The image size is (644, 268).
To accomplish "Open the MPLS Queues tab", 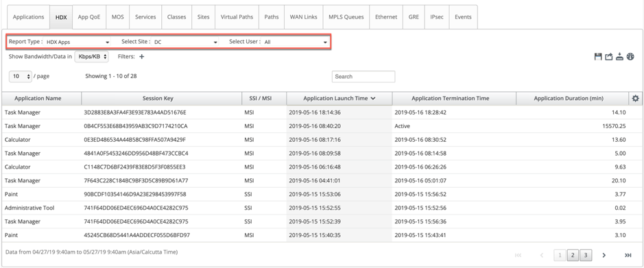I will point(346,17).
